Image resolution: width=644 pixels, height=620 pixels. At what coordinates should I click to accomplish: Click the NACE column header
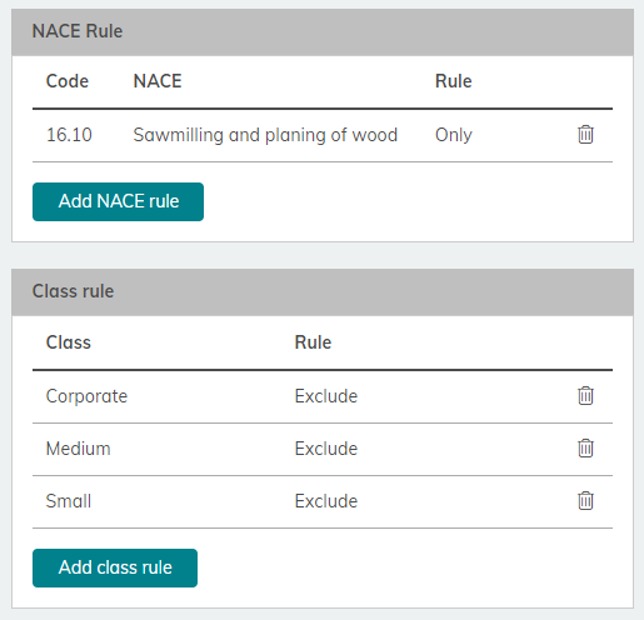pos(157,81)
